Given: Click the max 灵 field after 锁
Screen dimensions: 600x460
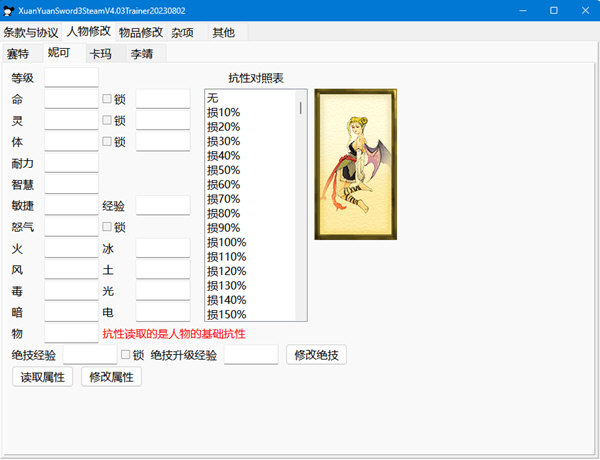Looking at the screenshot, I should click(x=163, y=120).
